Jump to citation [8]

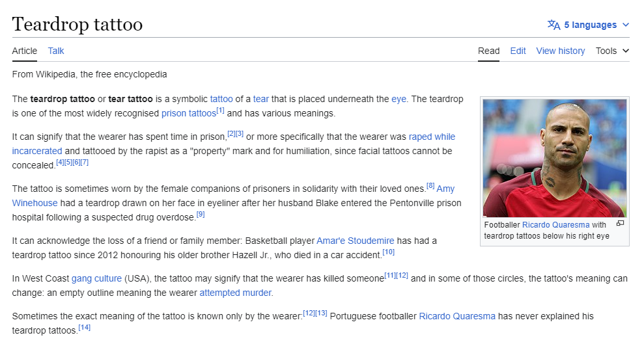pos(430,186)
